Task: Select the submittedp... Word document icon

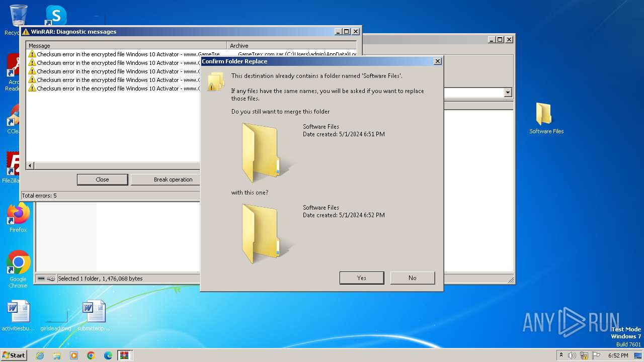Action: click(94, 316)
